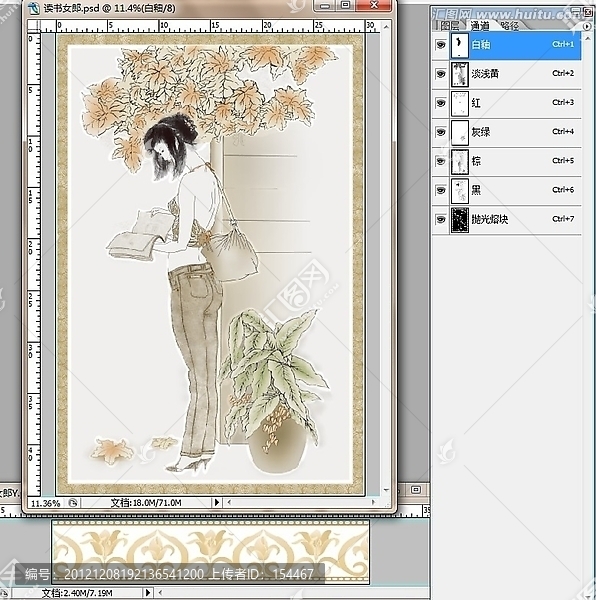Click the status bar icon beside zoom field
The image size is (596, 600).
pyautogui.click(x=73, y=503)
